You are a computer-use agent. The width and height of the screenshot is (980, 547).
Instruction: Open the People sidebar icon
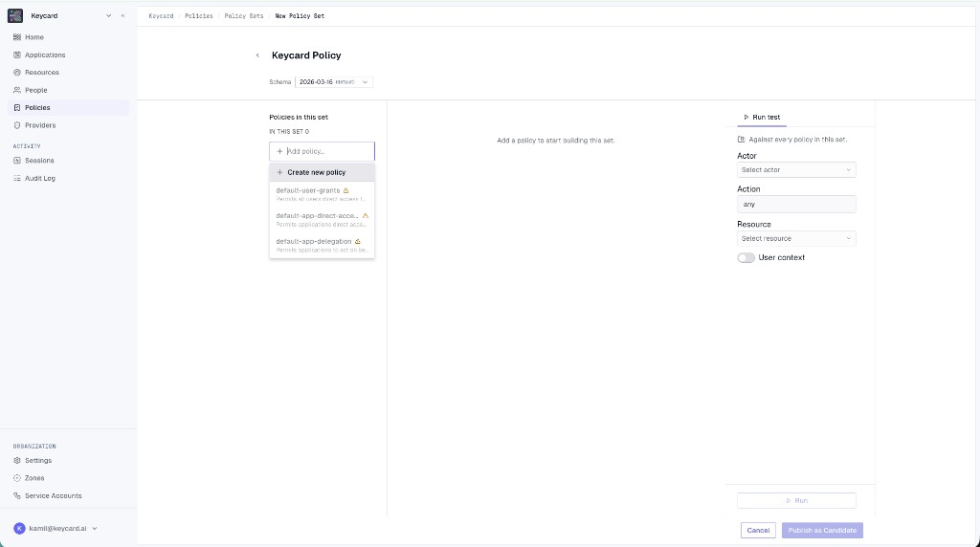click(x=17, y=90)
